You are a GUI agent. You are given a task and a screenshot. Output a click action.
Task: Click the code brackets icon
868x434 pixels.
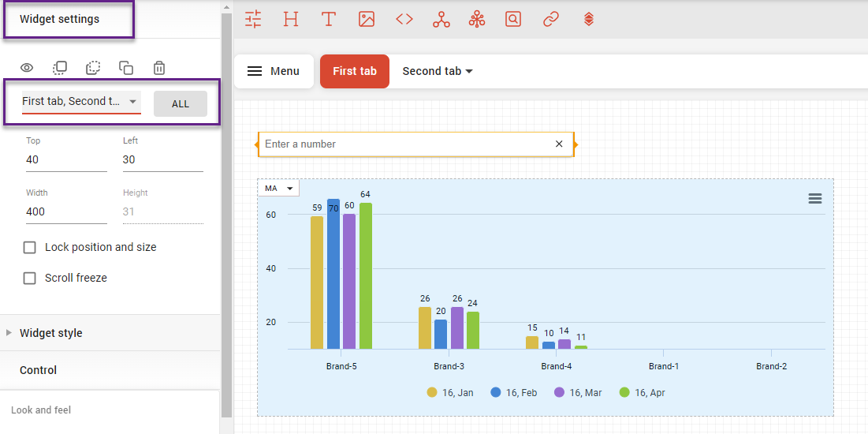pos(404,20)
